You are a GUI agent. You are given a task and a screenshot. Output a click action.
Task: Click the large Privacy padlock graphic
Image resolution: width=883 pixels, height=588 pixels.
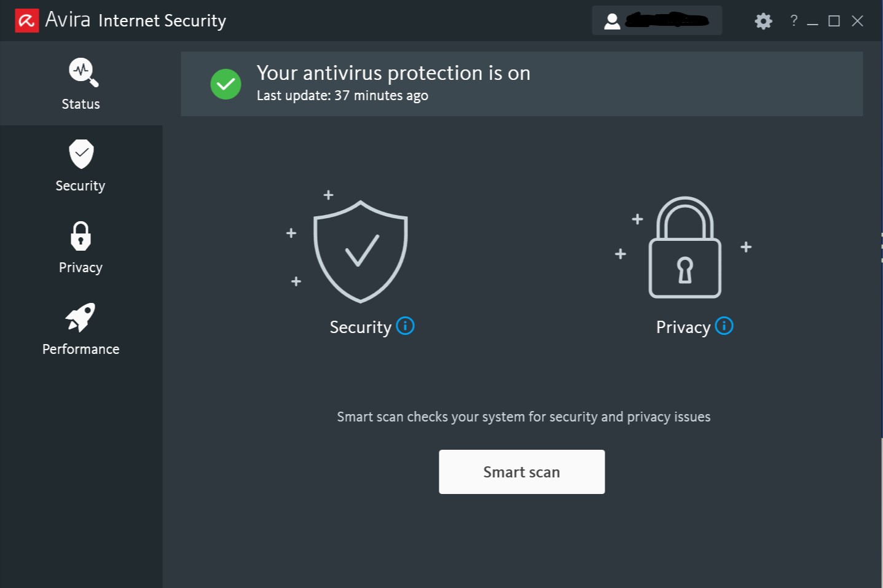pos(685,248)
